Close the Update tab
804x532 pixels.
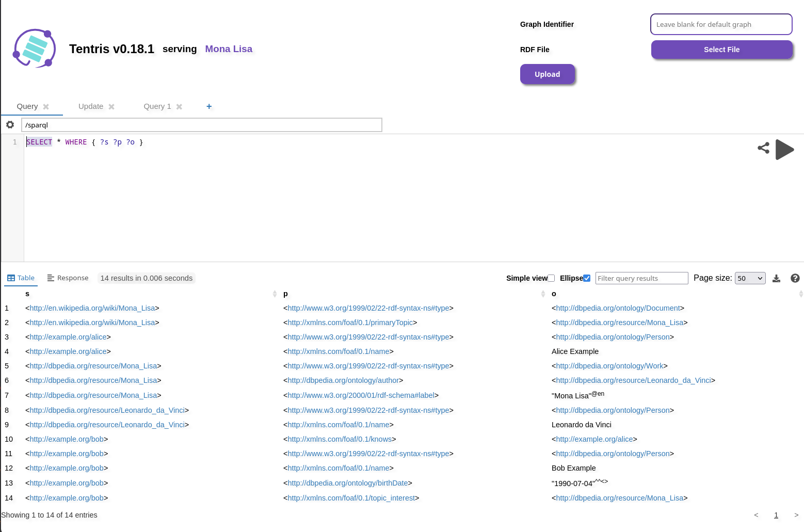point(111,106)
